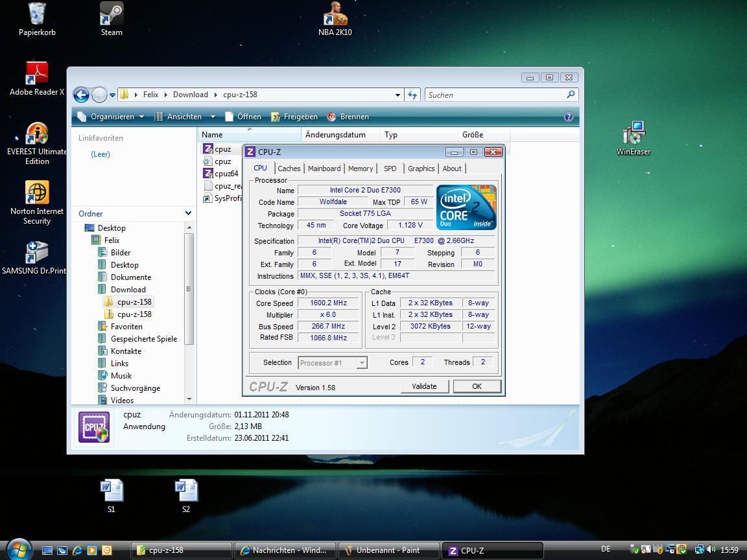Click the search magnifier icon in Explorer
This screenshot has width=747, height=560.
tap(571, 94)
